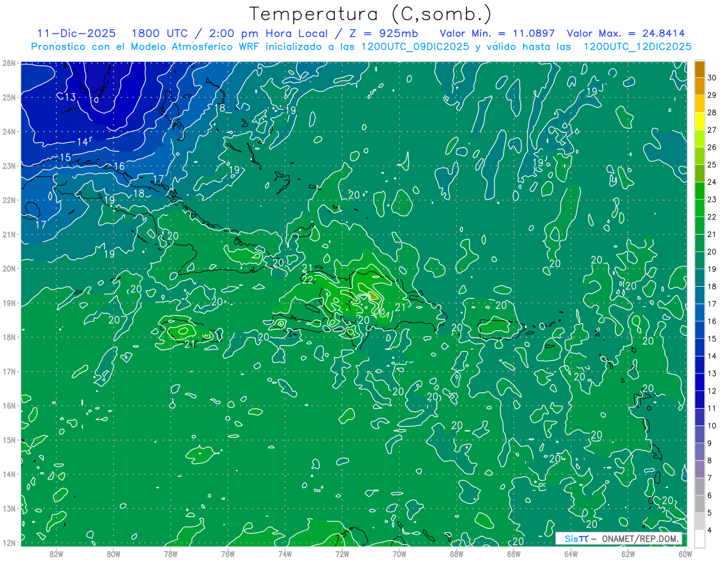The height and width of the screenshot is (562, 728).
Task: Click the "Valor Max. = 24.8414" value
Action: tap(626, 33)
